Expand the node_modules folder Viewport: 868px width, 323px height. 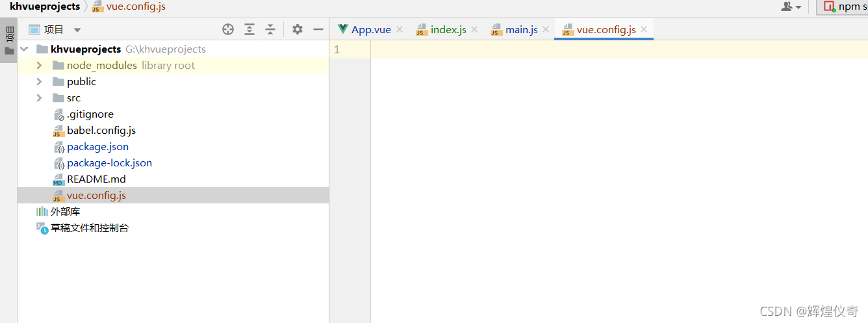click(x=39, y=66)
